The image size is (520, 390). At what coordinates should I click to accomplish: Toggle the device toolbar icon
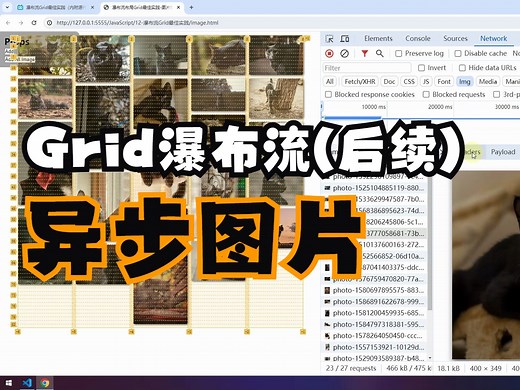pos(345,39)
